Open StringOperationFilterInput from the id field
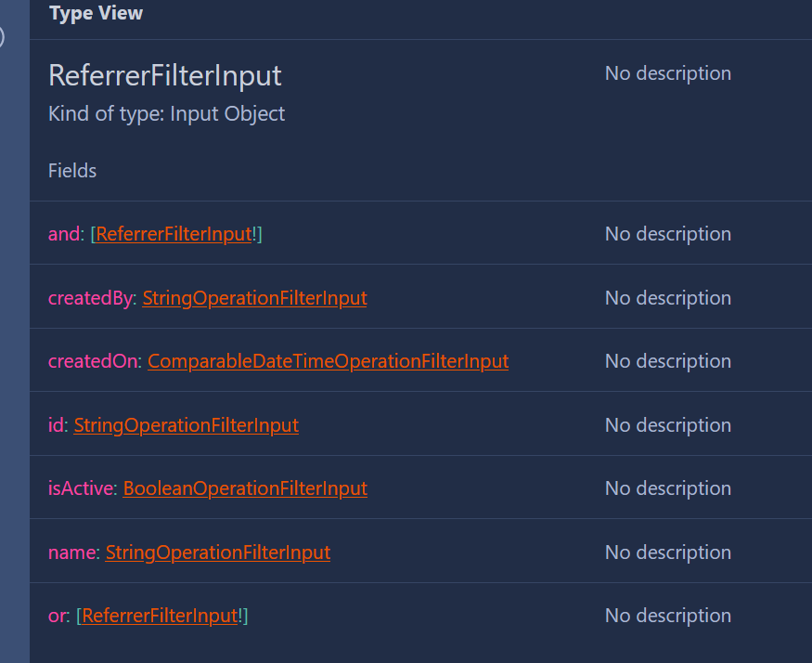Viewport: 812px width, 663px height. 186,424
